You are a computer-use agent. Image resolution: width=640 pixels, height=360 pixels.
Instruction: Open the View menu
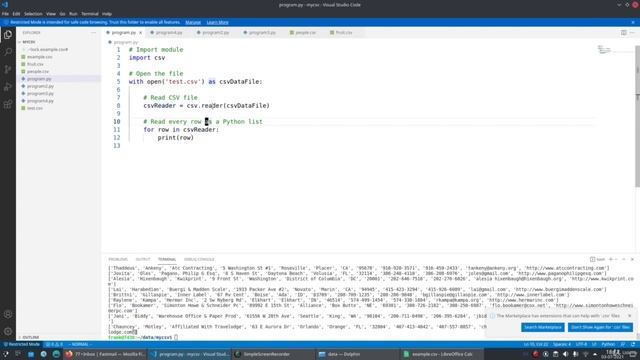point(51,14)
